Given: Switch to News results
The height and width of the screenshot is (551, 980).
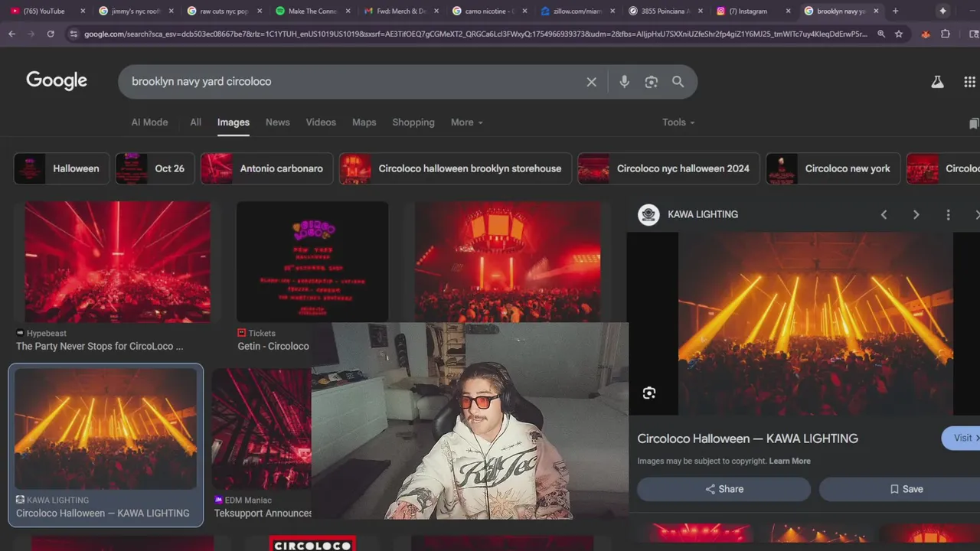Looking at the screenshot, I should coord(277,122).
